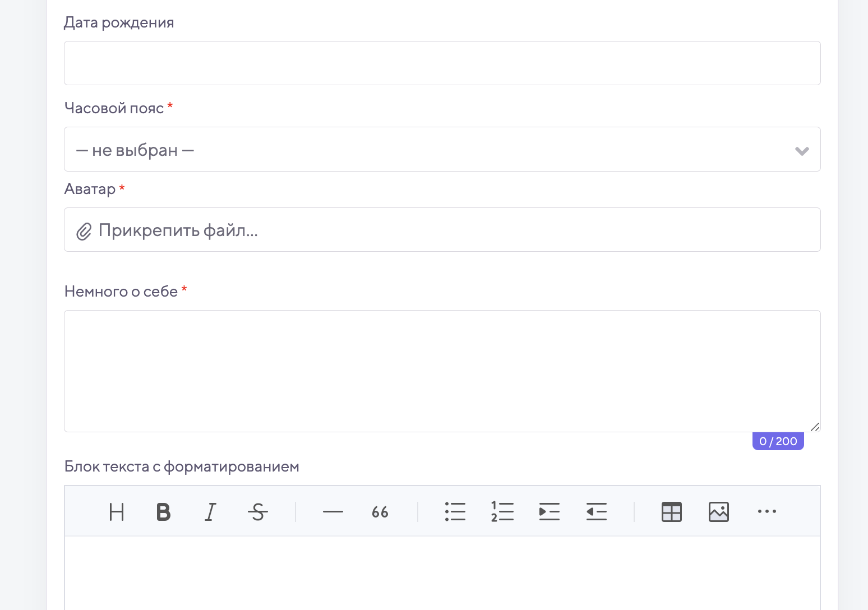The image size is (868, 610).
Task: Open more toolbar options (three dots)
Action: 767,511
